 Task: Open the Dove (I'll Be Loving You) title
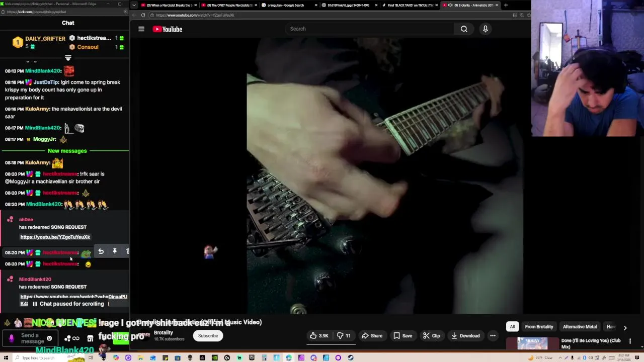(x=591, y=343)
